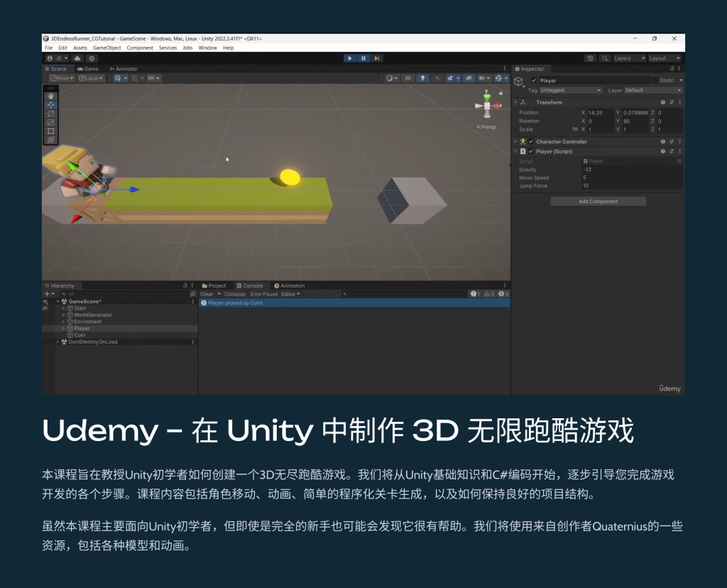Toggle the Static checkbox
The image size is (727, 588).
tap(655, 80)
